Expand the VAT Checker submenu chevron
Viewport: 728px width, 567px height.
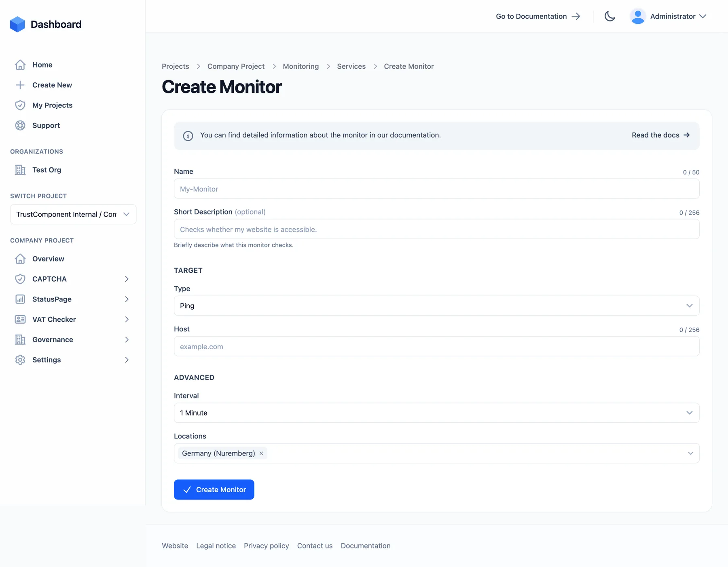click(127, 319)
